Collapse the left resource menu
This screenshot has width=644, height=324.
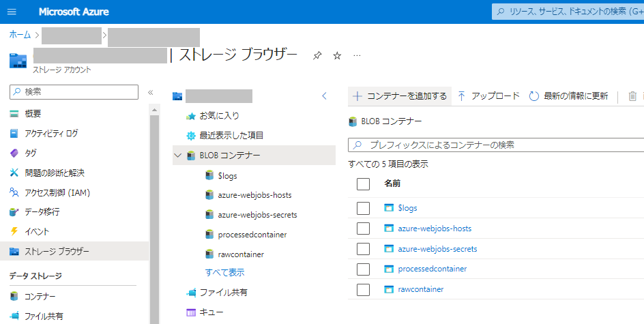(151, 92)
